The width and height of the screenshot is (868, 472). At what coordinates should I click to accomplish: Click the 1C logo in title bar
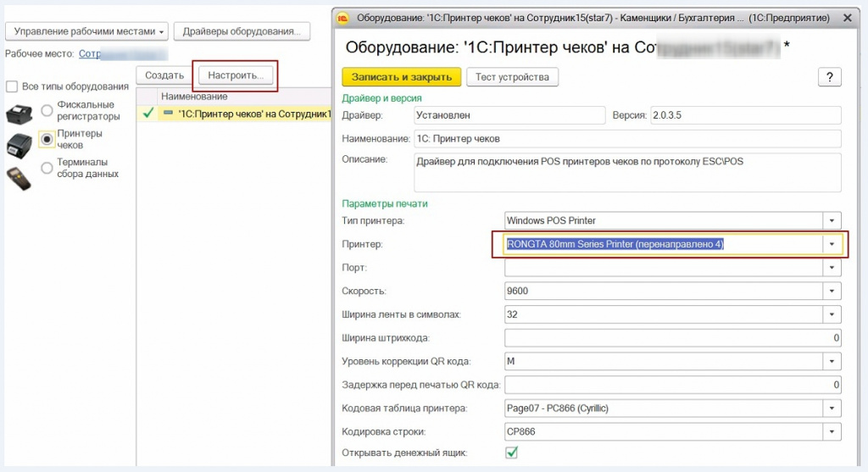(343, 17)
